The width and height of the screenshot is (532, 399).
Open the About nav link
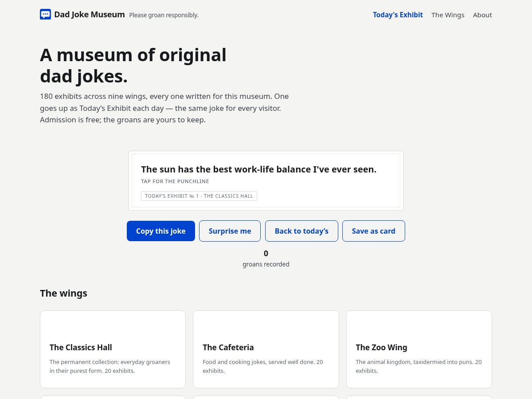[482, 15]
